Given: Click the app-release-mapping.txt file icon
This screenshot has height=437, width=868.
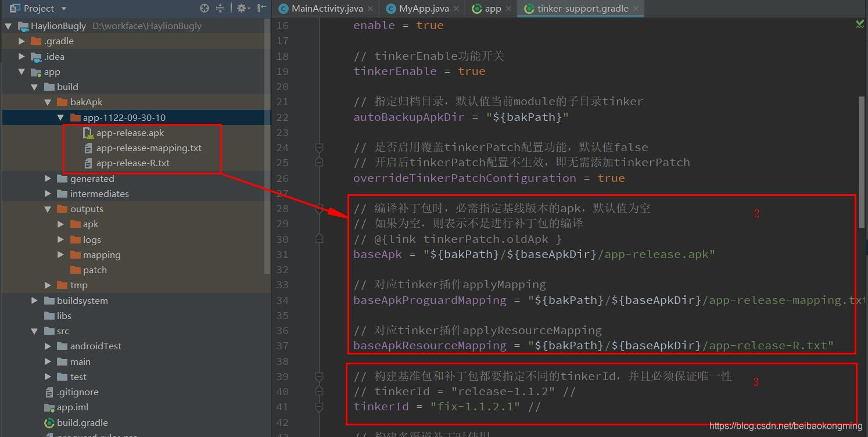Looking at the screenshot, I should (88, 148).
